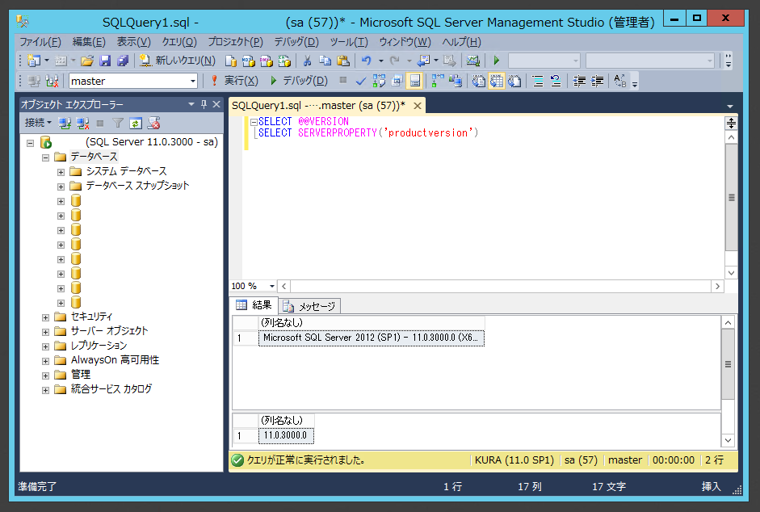Run the query with 実行(X)
Viewport: 760px width, 512px height.
coord(235,81)
